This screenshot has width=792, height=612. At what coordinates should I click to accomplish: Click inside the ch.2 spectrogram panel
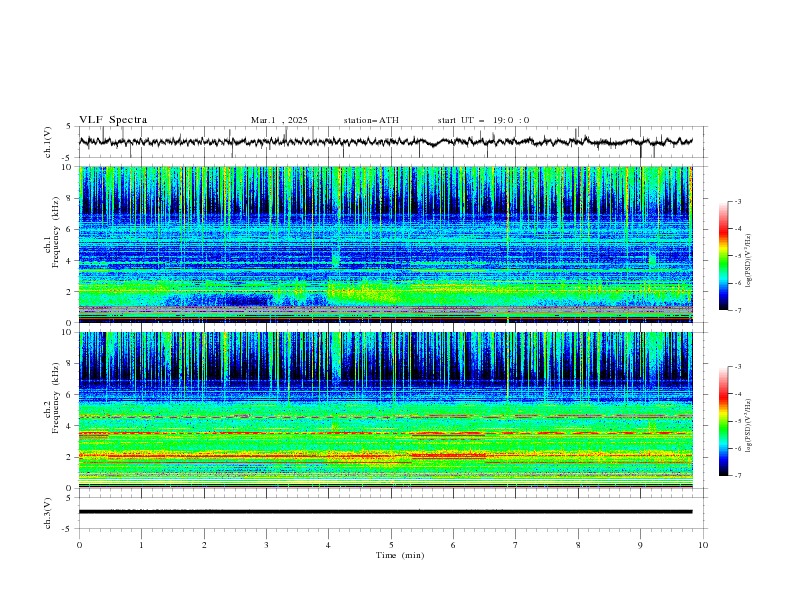click(385, 410)
